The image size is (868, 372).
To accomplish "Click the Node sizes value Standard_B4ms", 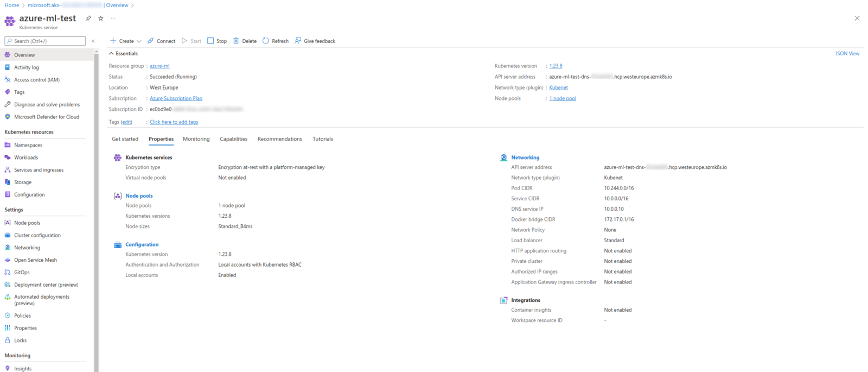I will pos(235,226).
